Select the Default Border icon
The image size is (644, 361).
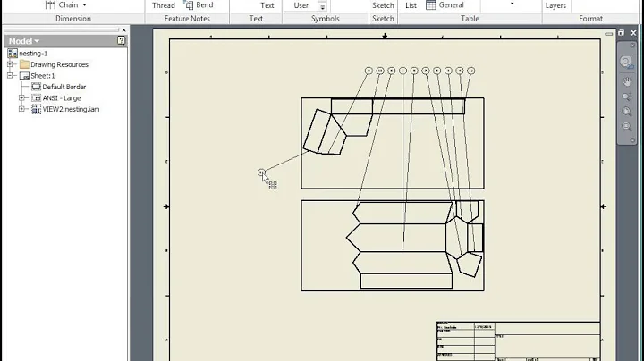[36, 87]
